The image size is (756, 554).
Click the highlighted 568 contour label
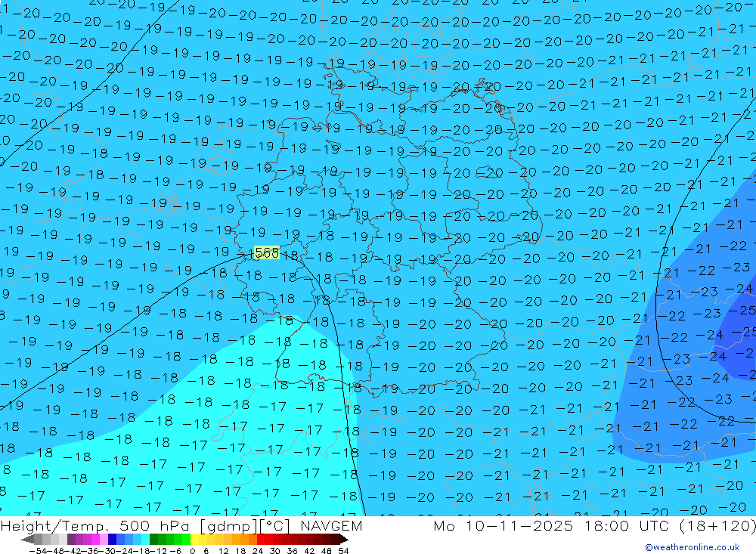[x=267, y=252]
